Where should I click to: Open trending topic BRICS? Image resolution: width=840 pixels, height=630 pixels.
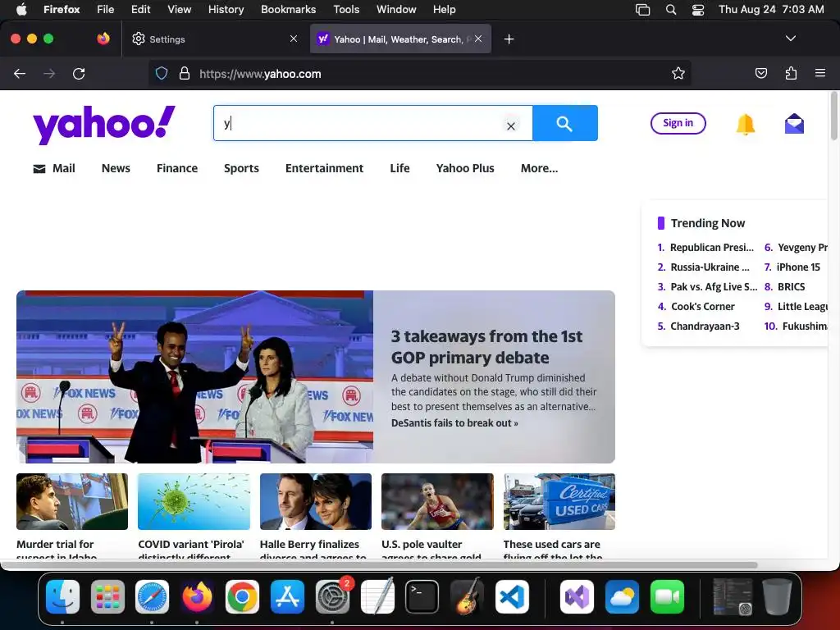(792, 286)
